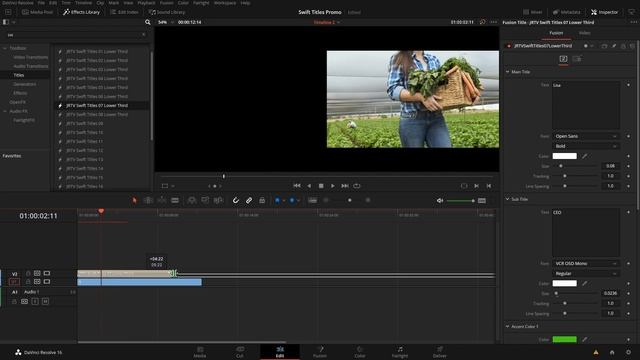Toggle loop playback in viewer

[357, 186]
